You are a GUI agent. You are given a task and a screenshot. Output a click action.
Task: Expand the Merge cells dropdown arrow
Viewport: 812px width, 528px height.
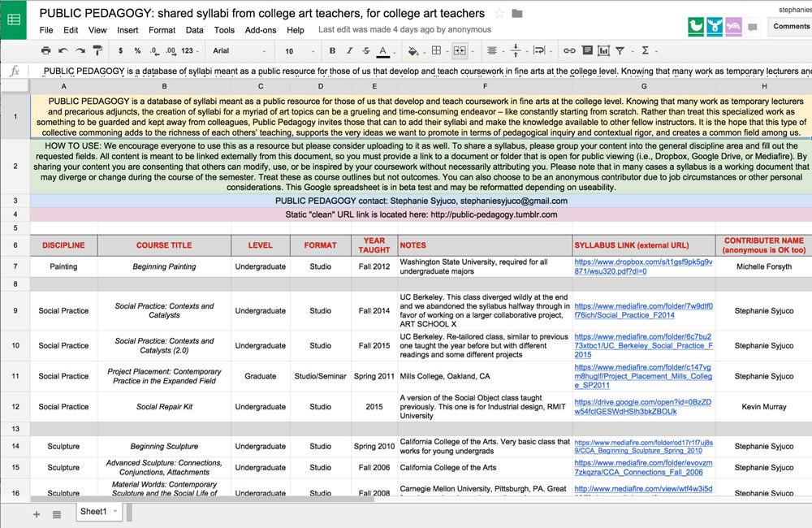pyautogui.click(x=472, y=51)
